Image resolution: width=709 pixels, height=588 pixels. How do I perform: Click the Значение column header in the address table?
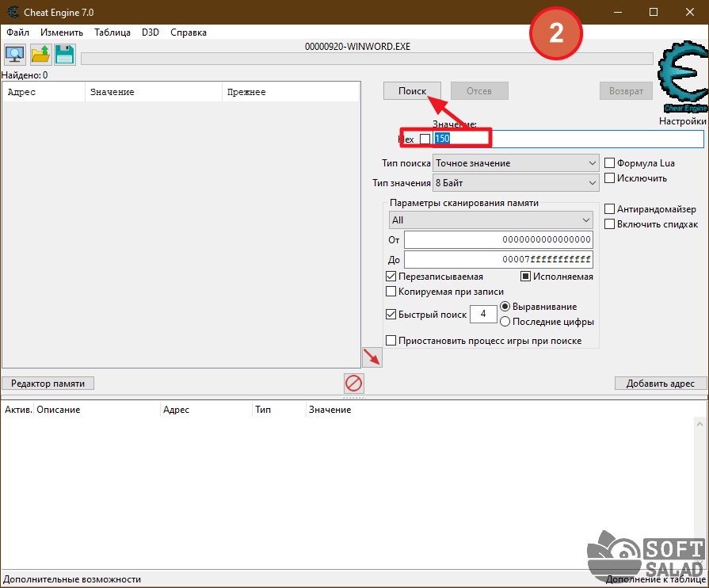pos(330,410)
